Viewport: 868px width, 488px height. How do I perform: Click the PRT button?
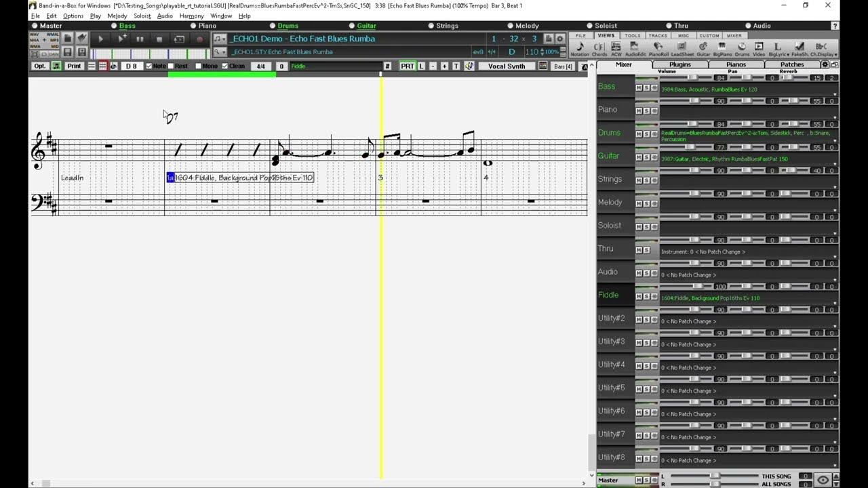(x=407, y=66)
